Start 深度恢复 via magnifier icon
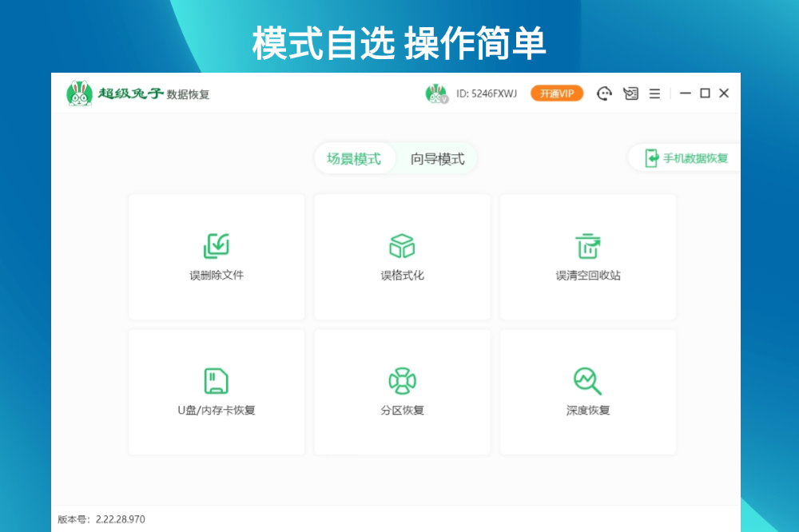This screenshot has width=799, height=532. [x=588, y=381]
